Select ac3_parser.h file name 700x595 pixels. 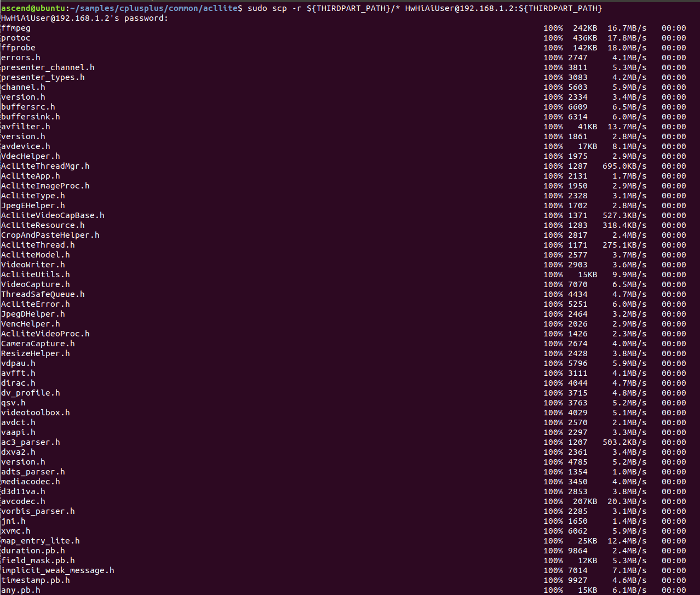tap(31, 442)
